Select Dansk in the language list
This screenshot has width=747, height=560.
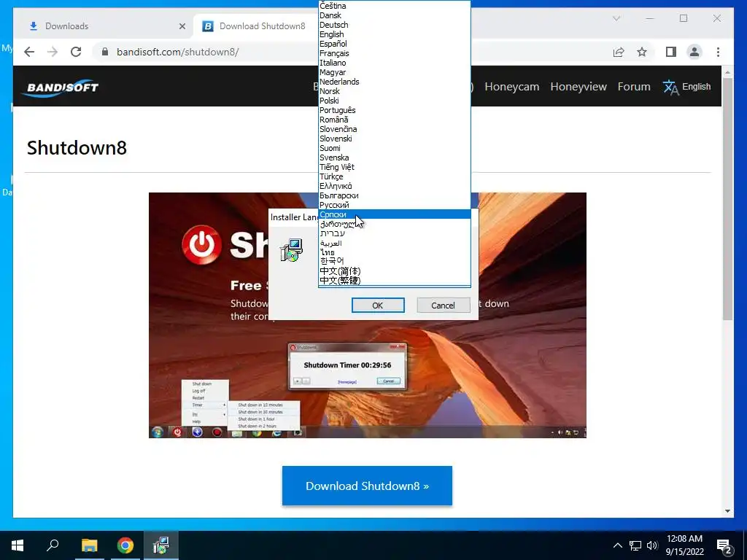[x=395, y=15]
